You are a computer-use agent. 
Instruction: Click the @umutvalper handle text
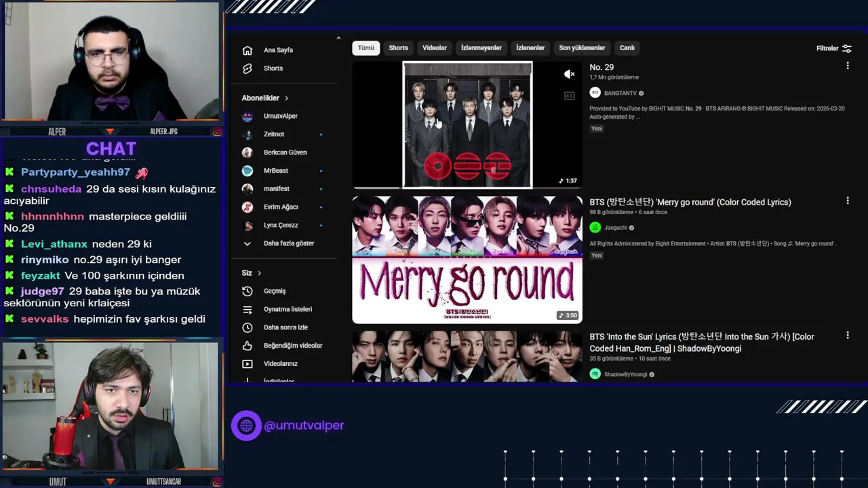(x=304, y=426)
